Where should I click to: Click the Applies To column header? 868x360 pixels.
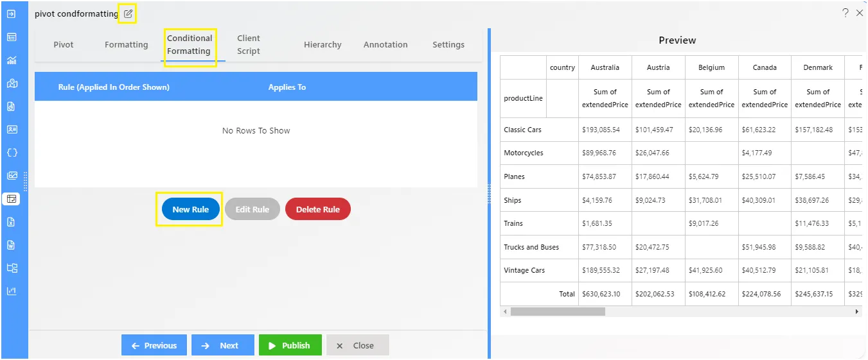tap(287, 87)
